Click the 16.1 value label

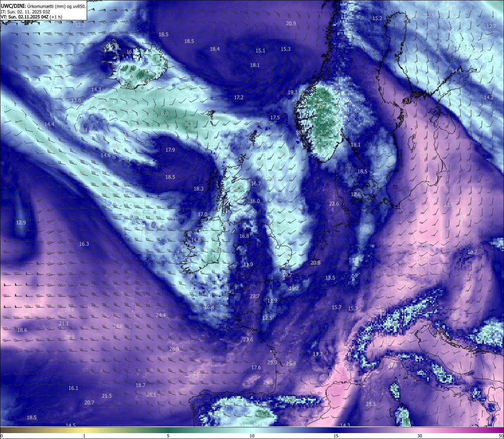[x=73, y=388]
